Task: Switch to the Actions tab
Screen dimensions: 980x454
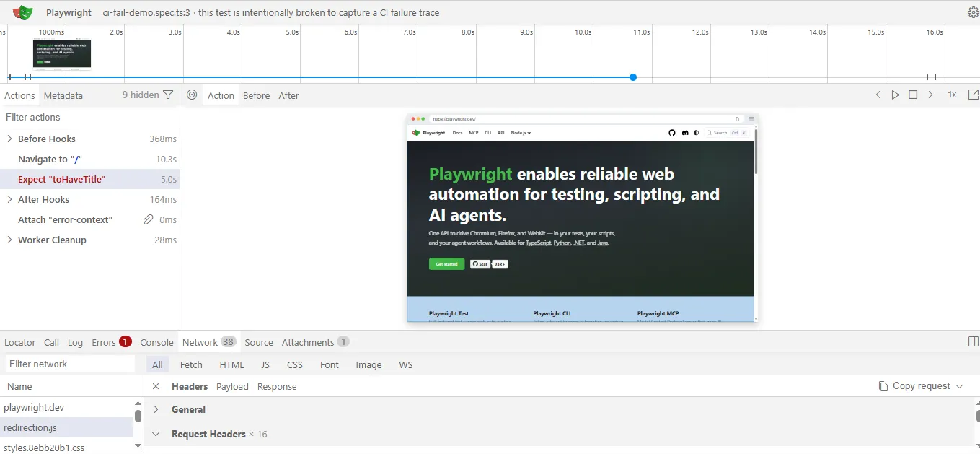Action: pyautogui.click(x=19, y=95)
